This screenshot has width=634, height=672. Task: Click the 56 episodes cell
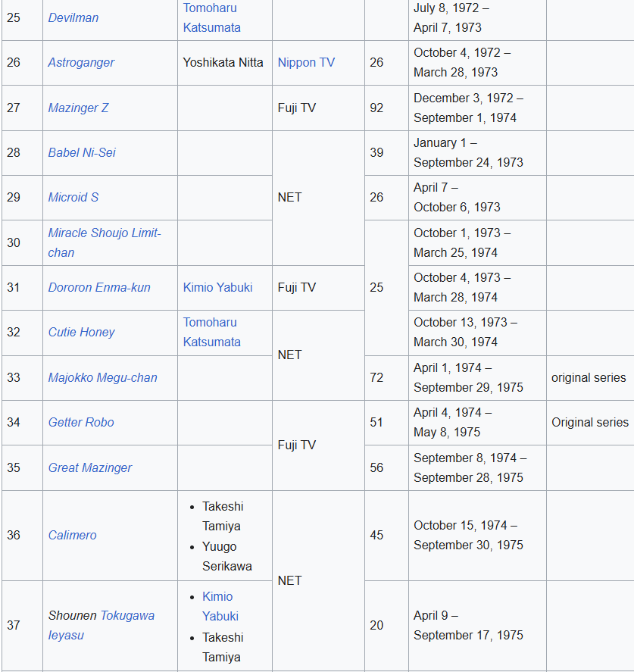[x=386, y=467]
